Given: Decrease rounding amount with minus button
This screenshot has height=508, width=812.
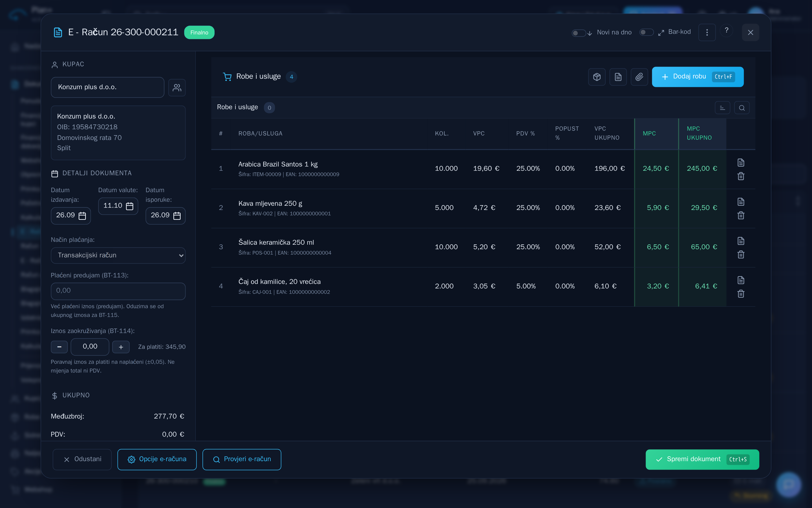Looking at the screenshot, I should [x=59, y=347].
